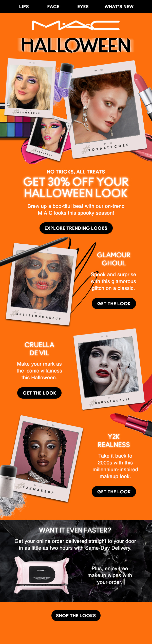The width and height of the screenshot is (152, 644).
Task: Open the LIPS menu item
Action: [x=24, y=7]
